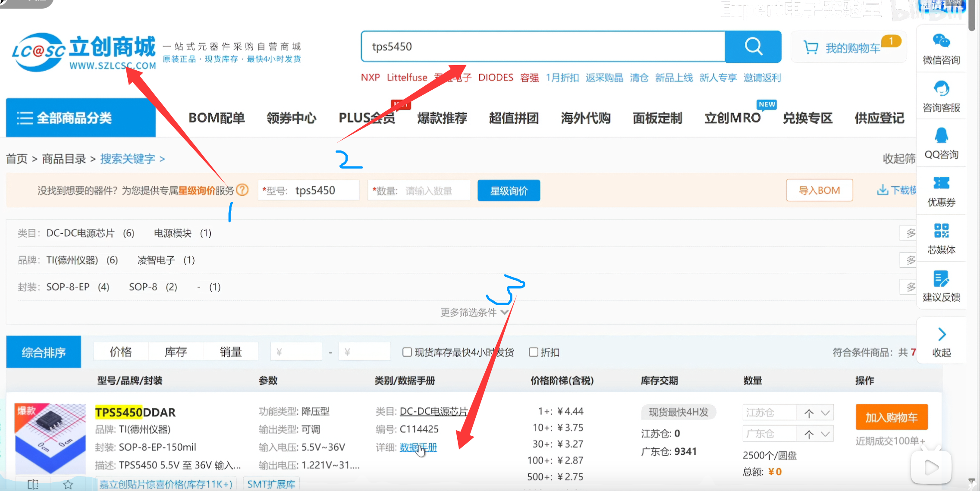Open the 数据手册 datasheet link
980x491 pixels.
tap(418, 447)
